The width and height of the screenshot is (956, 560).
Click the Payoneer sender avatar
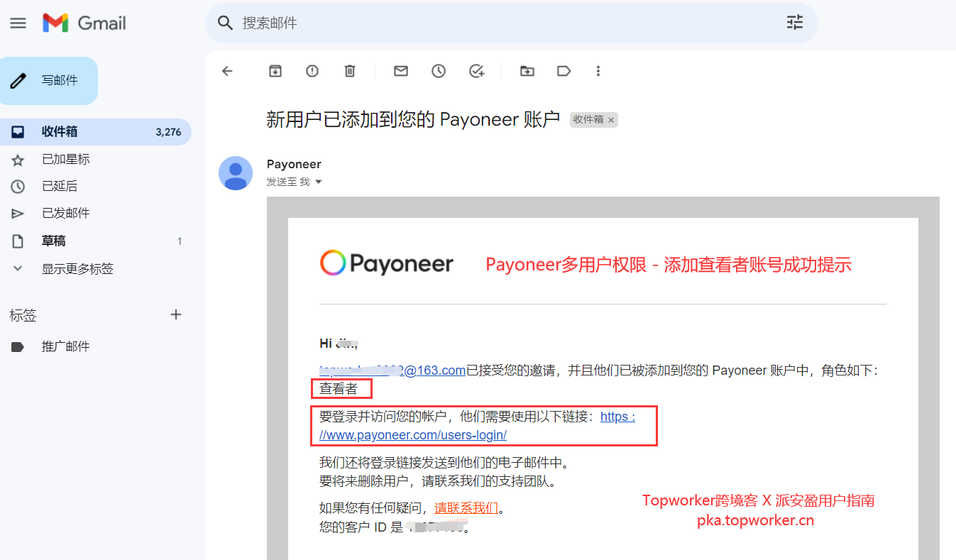[x=236, y=173]
